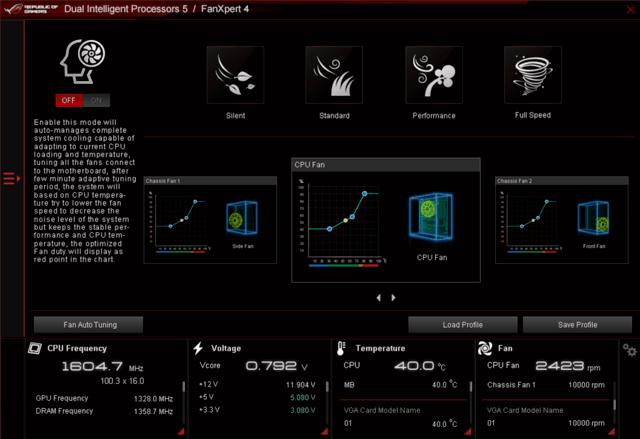Select the Standard fan mode icon
640x439 pixels.
(x=334, y=75)
